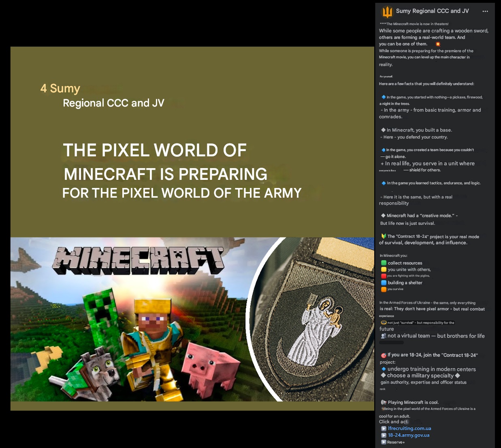Click 'undergo training in modern centers'
The height and width of the screenshot is (448, 501).
point(431,369)
